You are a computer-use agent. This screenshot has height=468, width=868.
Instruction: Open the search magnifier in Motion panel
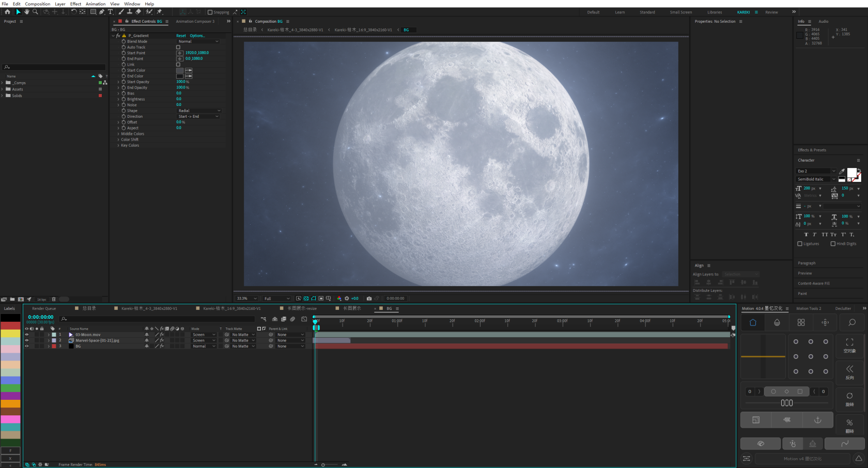852,322
